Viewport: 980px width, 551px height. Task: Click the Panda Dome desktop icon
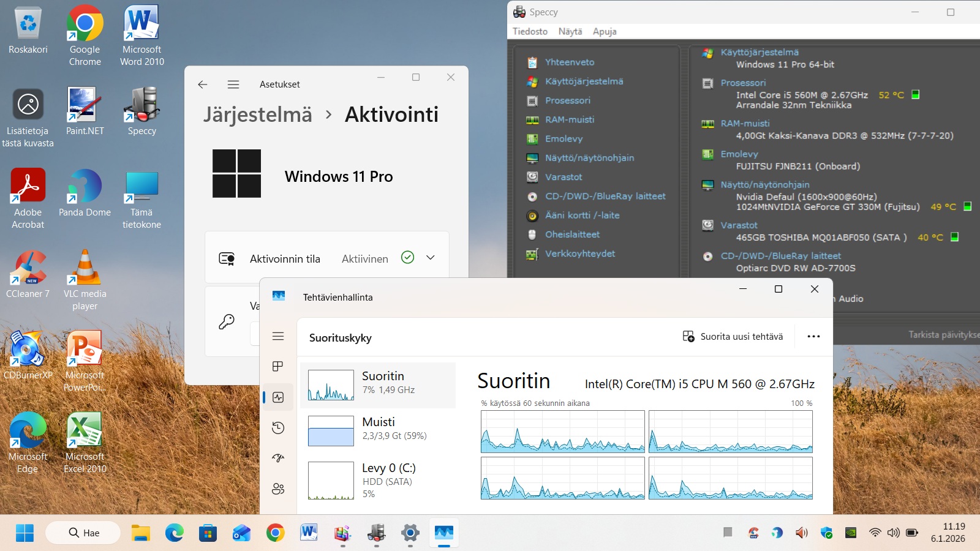(x=85, y=187)
